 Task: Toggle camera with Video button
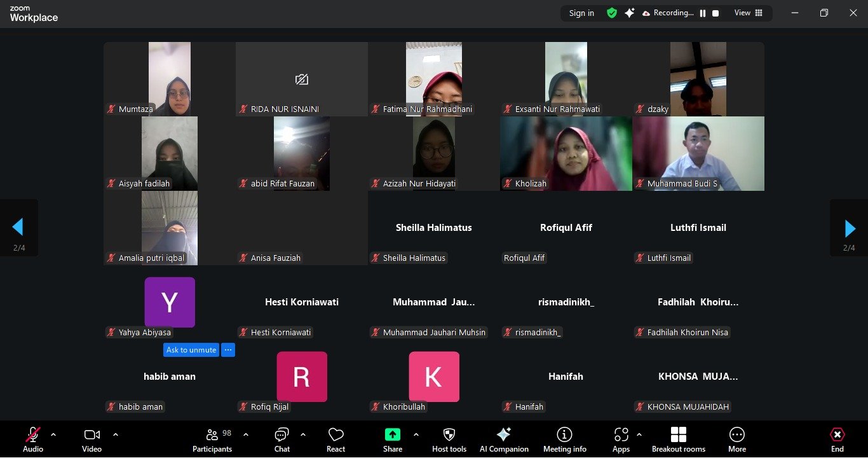[92, 439]
